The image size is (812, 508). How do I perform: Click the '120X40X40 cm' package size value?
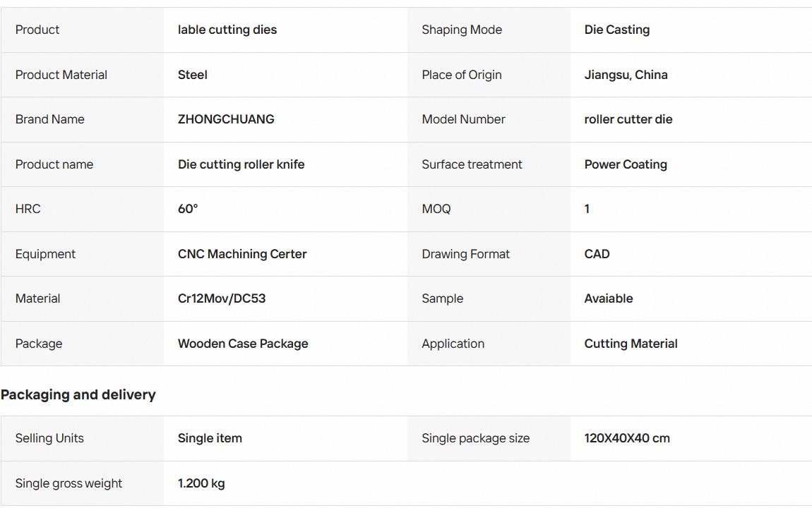coord(626,438)
